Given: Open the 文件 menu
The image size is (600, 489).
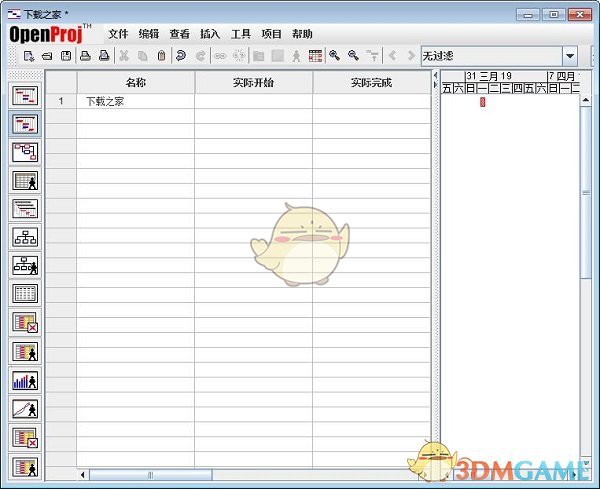Looking at the screenshot, I should 118,34.
